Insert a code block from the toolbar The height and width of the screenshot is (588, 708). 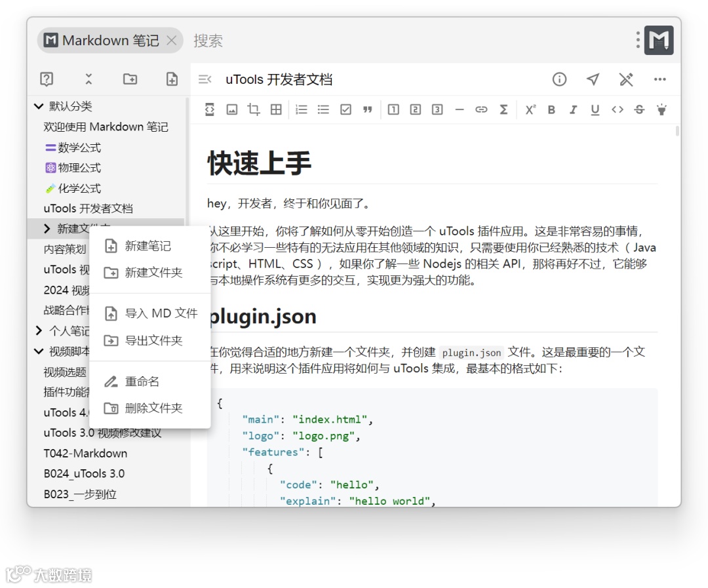[210, 109]
